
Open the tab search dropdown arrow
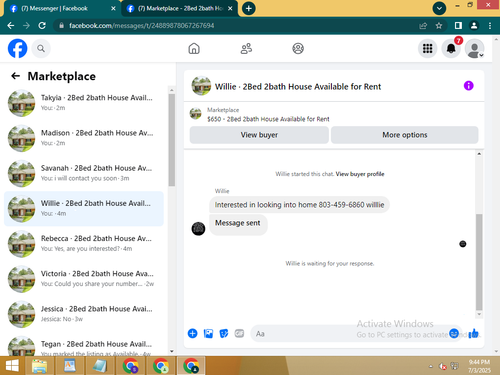coord(439,8)
